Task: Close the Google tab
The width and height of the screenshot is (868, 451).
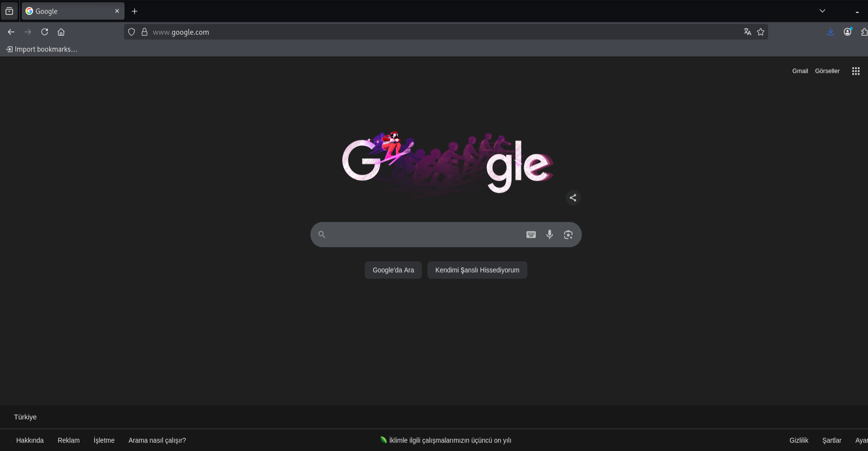Action: [x=117, y=11]
